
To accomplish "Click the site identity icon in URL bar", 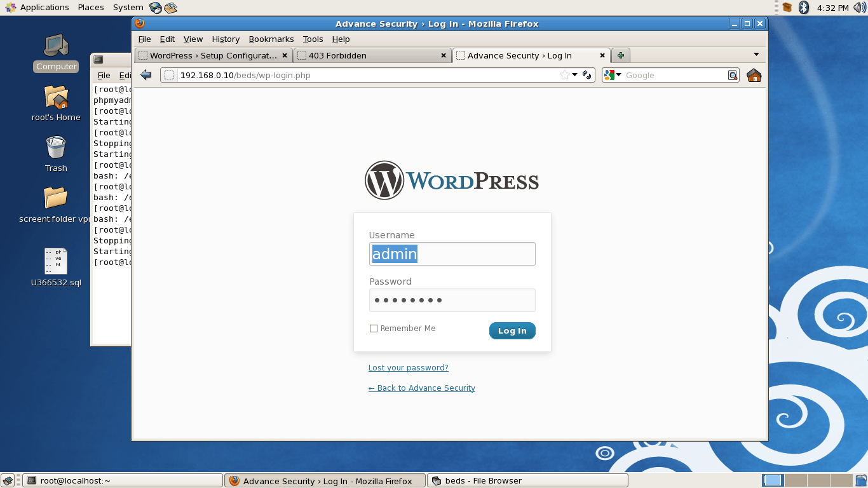I will coord(169,75).
